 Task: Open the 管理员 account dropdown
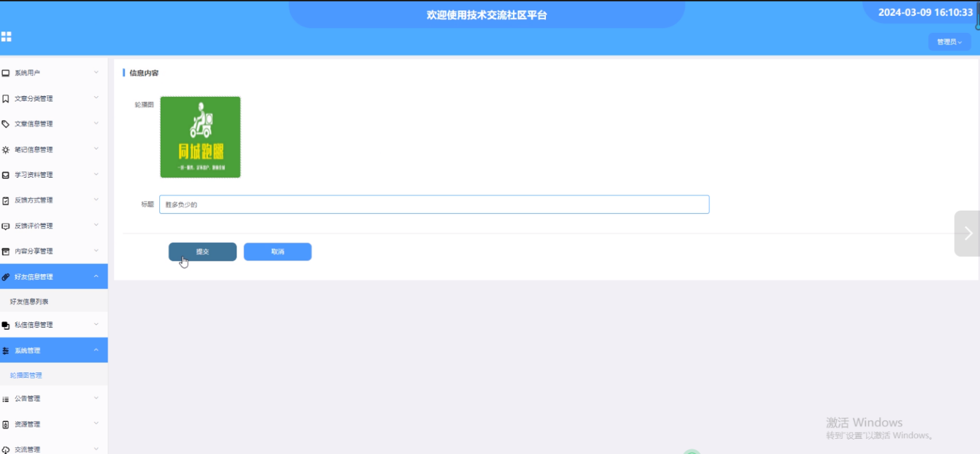pos(949,42)
